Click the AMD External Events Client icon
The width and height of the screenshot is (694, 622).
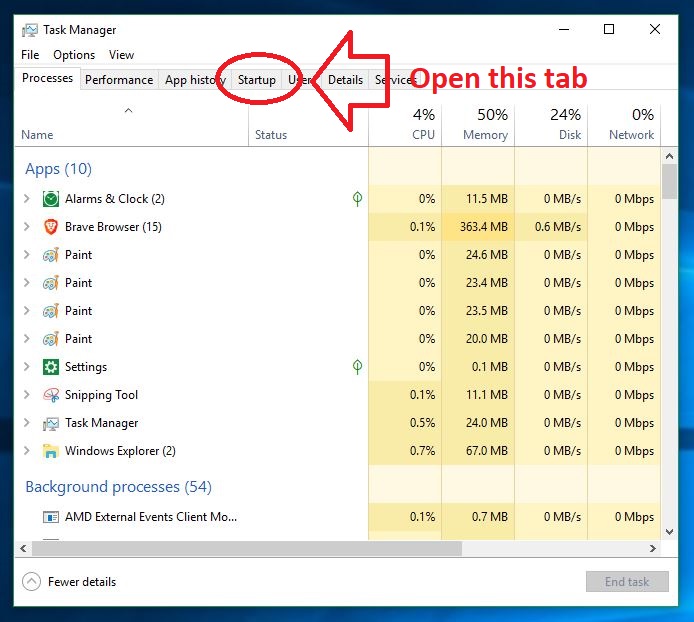tap(51, 517)
